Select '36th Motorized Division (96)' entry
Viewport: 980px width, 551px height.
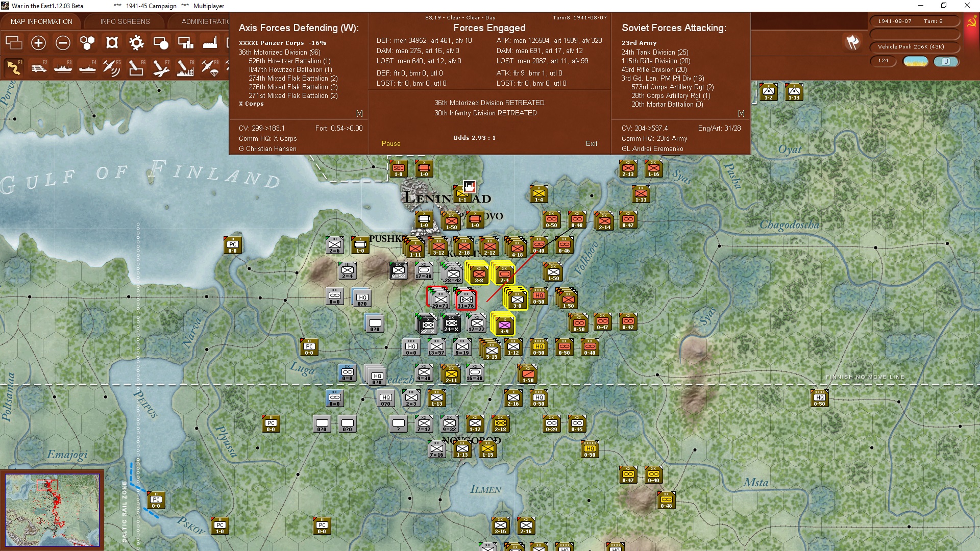279,52
